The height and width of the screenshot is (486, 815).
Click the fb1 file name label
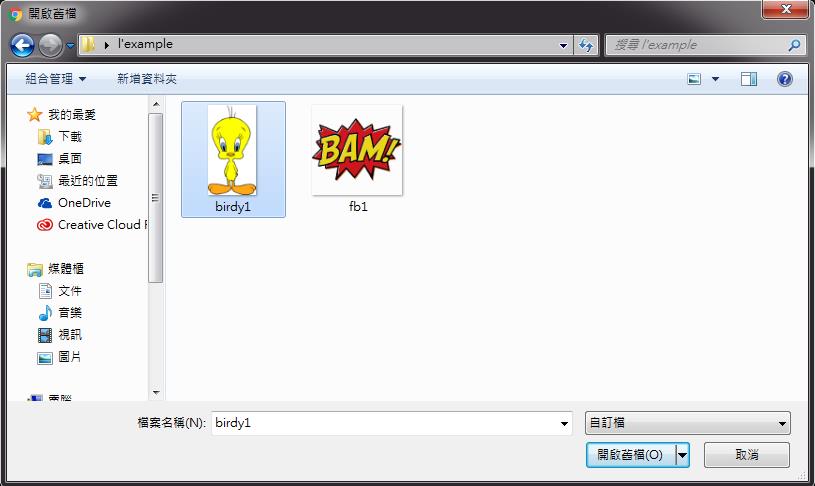click(x=358, y=207)
